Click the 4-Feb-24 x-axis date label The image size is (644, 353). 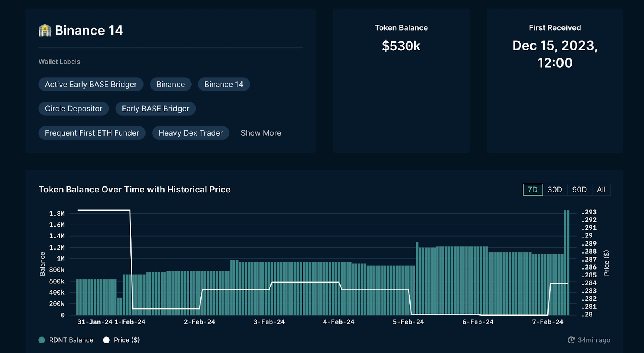pos(339,322)
